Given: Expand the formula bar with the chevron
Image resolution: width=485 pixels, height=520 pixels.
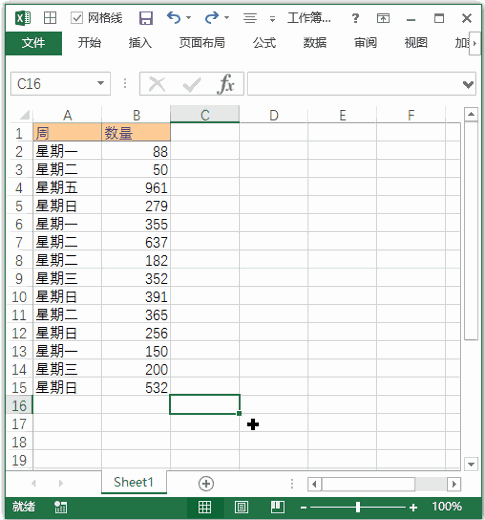Looking at the screenshot, I should click(468, 84).
